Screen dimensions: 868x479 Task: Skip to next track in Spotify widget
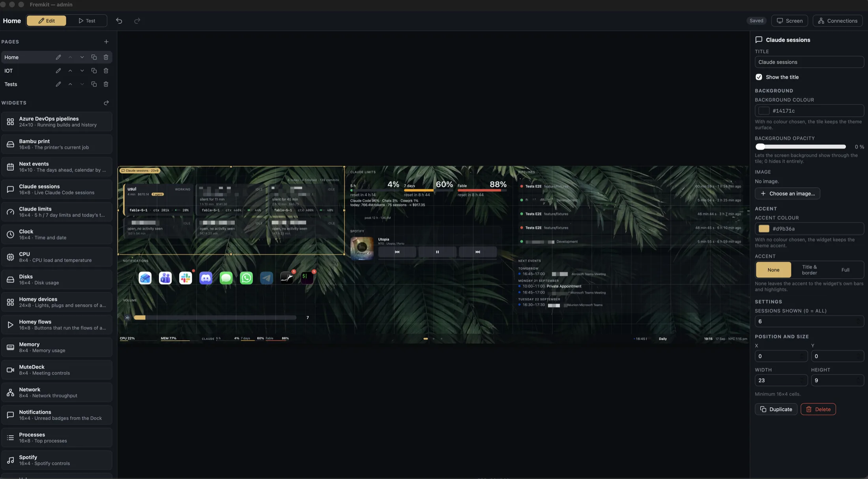click(477, 252)
